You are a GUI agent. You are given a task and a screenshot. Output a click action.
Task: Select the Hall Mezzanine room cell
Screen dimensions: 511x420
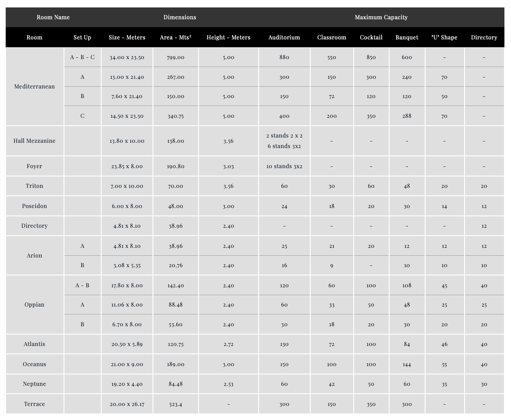(x=35, y=141)
